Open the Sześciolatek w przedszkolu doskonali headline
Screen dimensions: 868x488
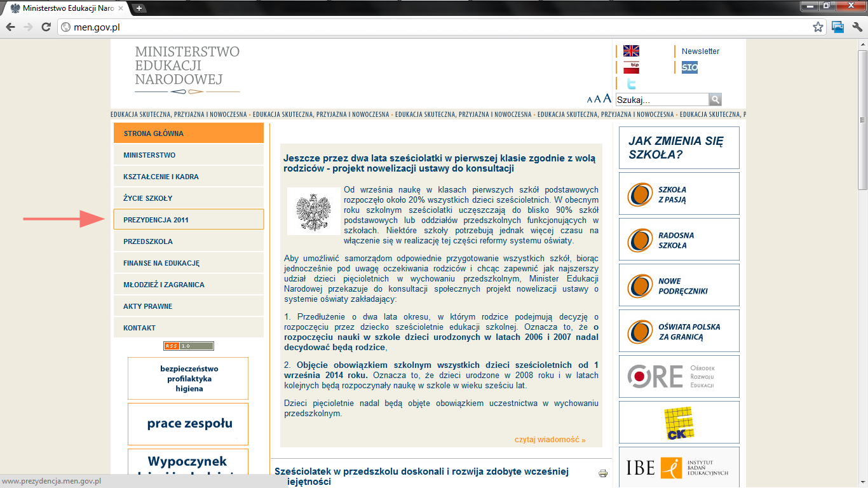click(x=421, y=477)
